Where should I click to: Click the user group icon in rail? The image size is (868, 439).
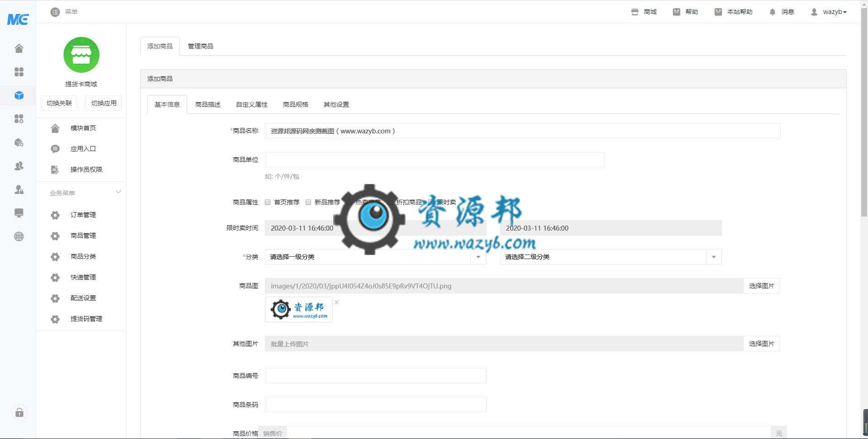pos(19,166)
